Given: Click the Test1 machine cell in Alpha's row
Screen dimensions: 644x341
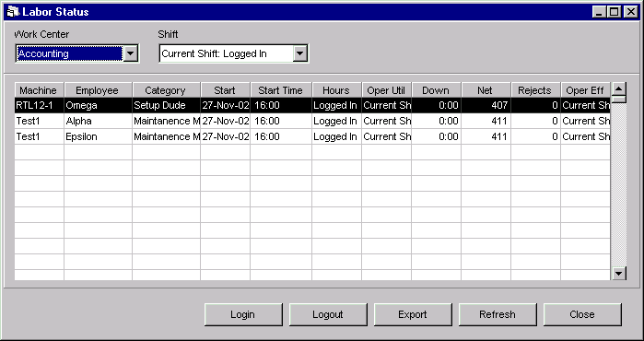Looking at the screenshot, I should click(x=39, y=122).
